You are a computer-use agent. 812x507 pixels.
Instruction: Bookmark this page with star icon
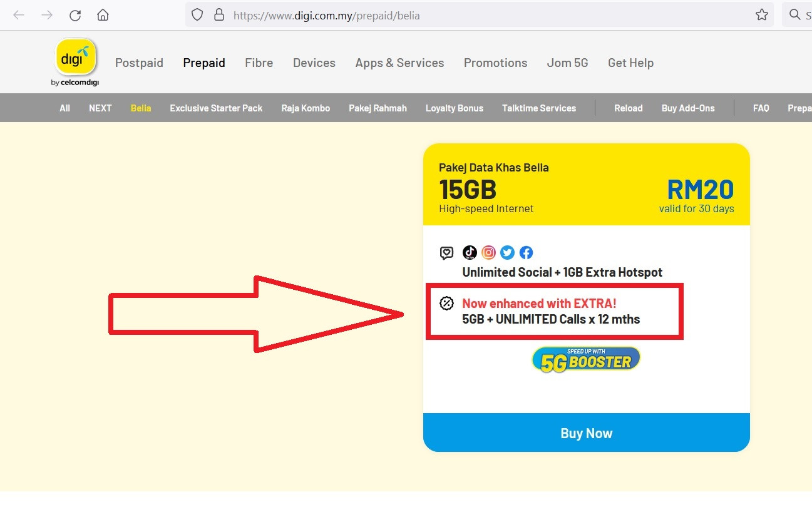pos(761,15)
